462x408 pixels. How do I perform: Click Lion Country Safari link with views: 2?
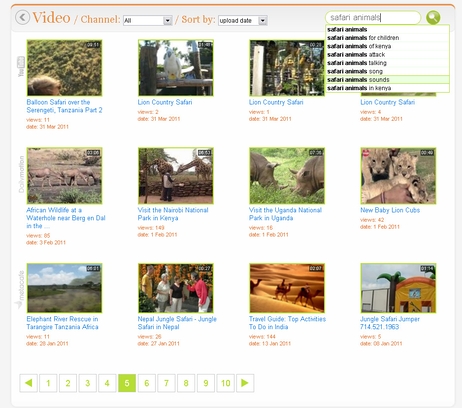(165, 102)
